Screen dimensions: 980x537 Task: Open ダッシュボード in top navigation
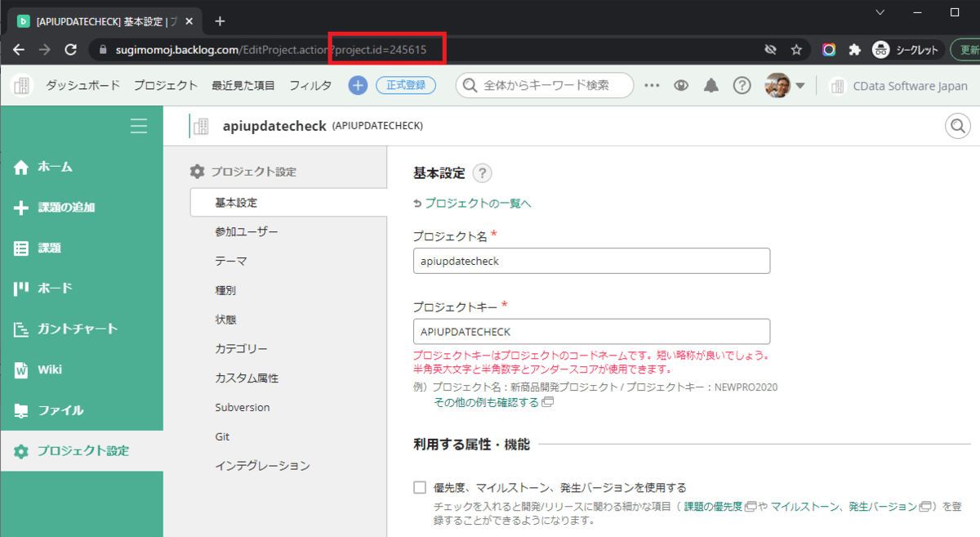coord(82,85)
